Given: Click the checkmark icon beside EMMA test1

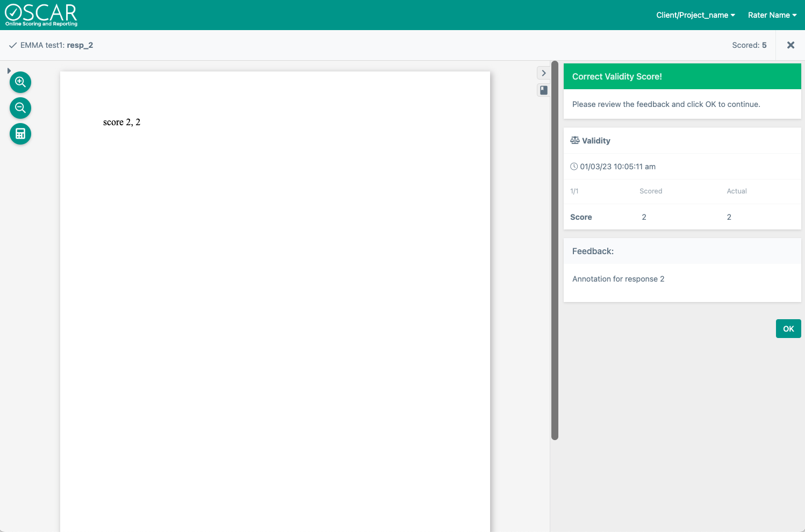Looking at the screenshot, I should pos(13,46).
